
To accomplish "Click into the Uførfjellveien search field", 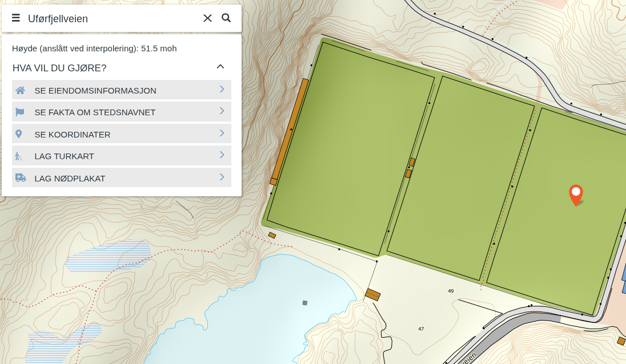I will pyautogui.click(x=112, y=18).
